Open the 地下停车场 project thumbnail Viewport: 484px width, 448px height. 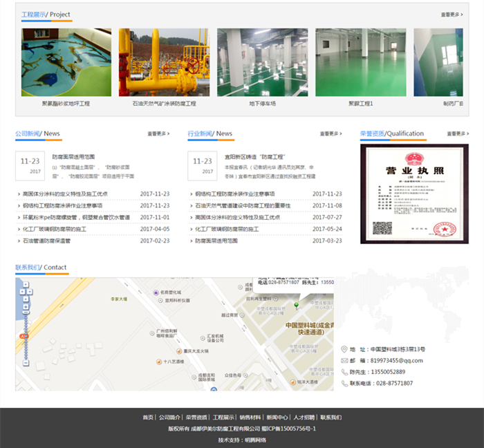tap(262, 62)
